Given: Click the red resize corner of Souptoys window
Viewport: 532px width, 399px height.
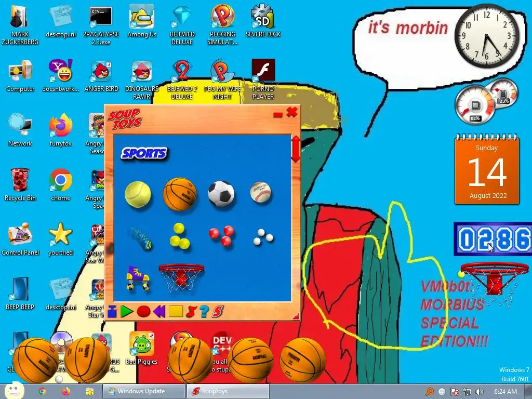Looking at the screenshot, I should coord(296,316).
